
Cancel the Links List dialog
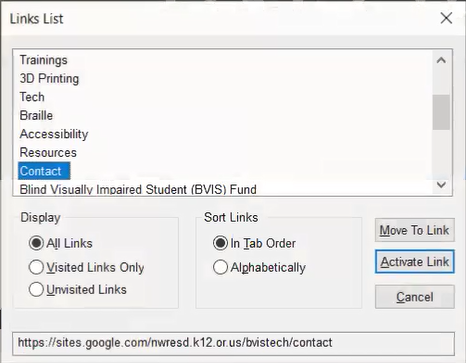click(414, 297)
